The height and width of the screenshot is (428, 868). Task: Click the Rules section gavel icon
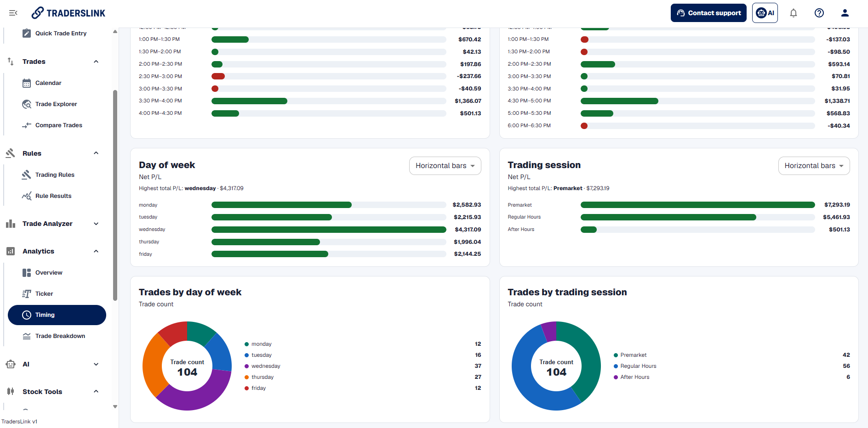(11, 153)
